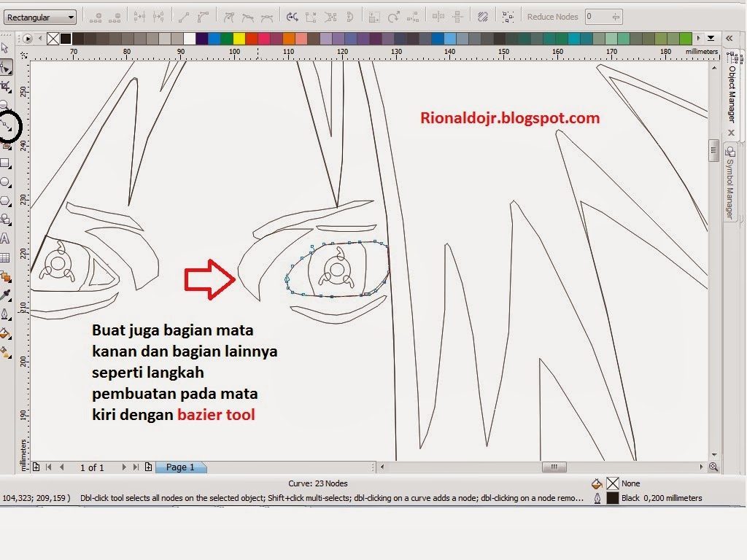
Task: Click Stretch and Scale Nodes
Action: point(374,17)
